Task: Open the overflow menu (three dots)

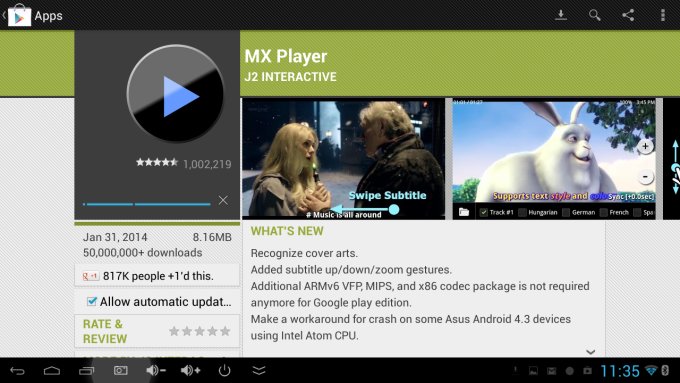Action: [x=663, y=15]
